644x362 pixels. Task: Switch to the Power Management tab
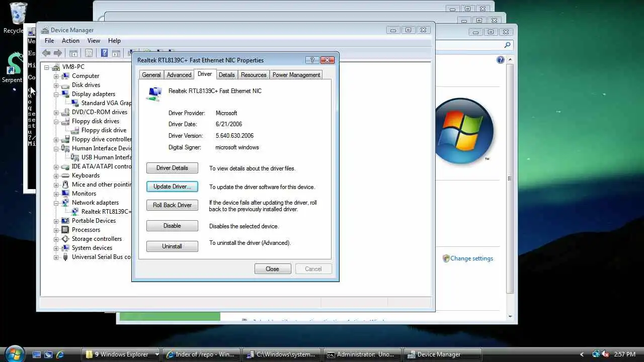click(296, 75)
